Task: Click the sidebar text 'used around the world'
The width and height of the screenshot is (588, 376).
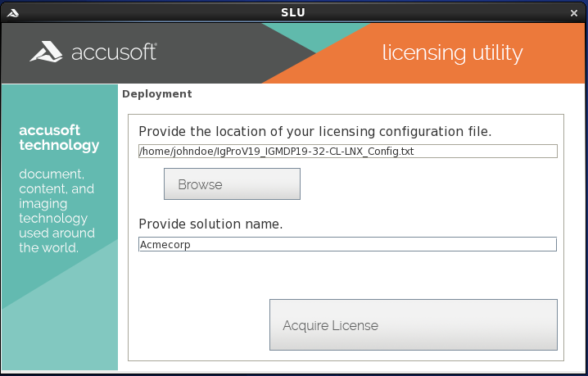Action: pos(57,240)
